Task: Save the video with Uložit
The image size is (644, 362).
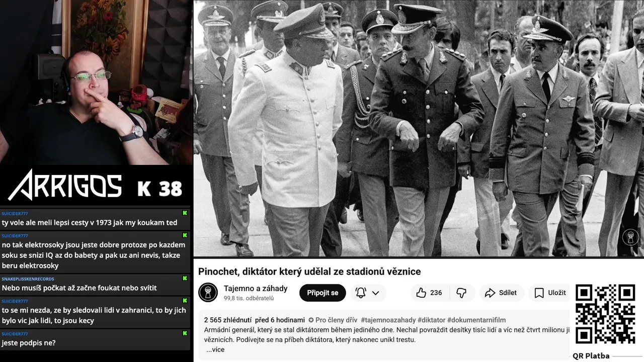Action: 550,293
